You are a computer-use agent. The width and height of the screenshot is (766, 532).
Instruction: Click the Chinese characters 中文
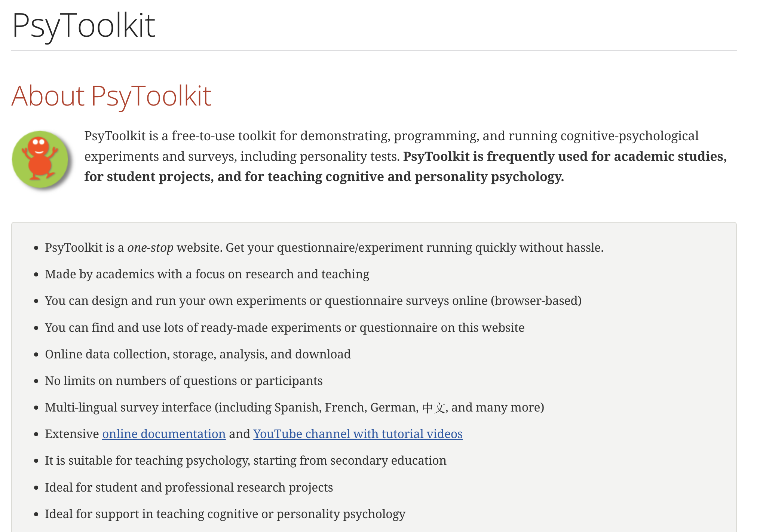(433, 407)
